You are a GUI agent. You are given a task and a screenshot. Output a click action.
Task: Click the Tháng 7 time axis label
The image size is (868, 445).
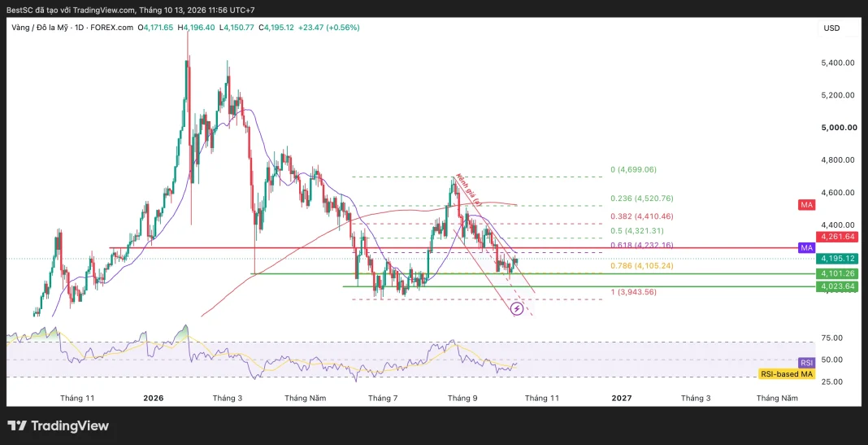383,398
